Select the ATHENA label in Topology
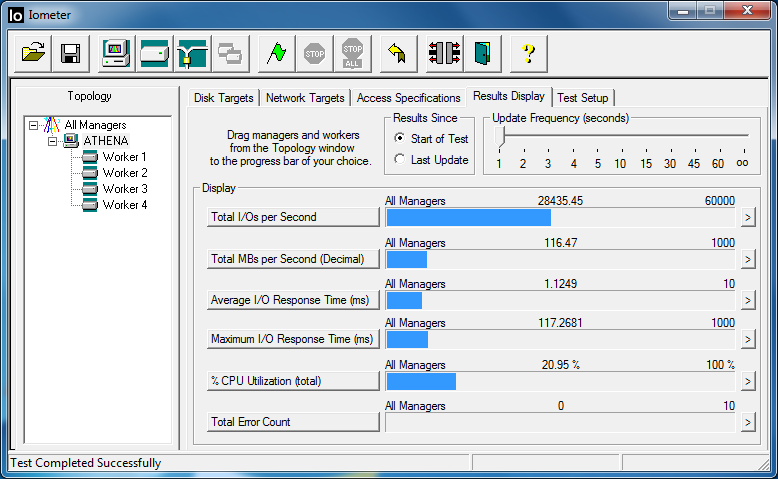778x479 pixels. coord(106,141)
